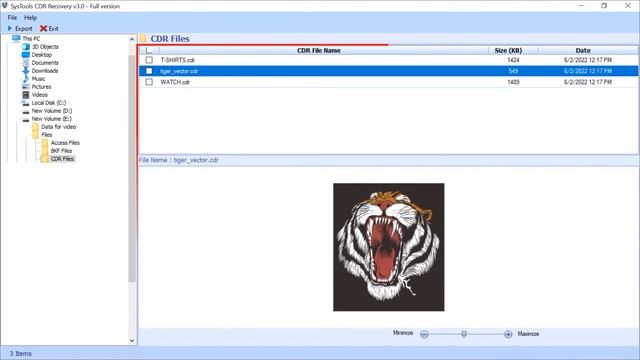Click the New Volume (E:) drive icon
Viewport: 640px width, 360px height.
point(26,119)
